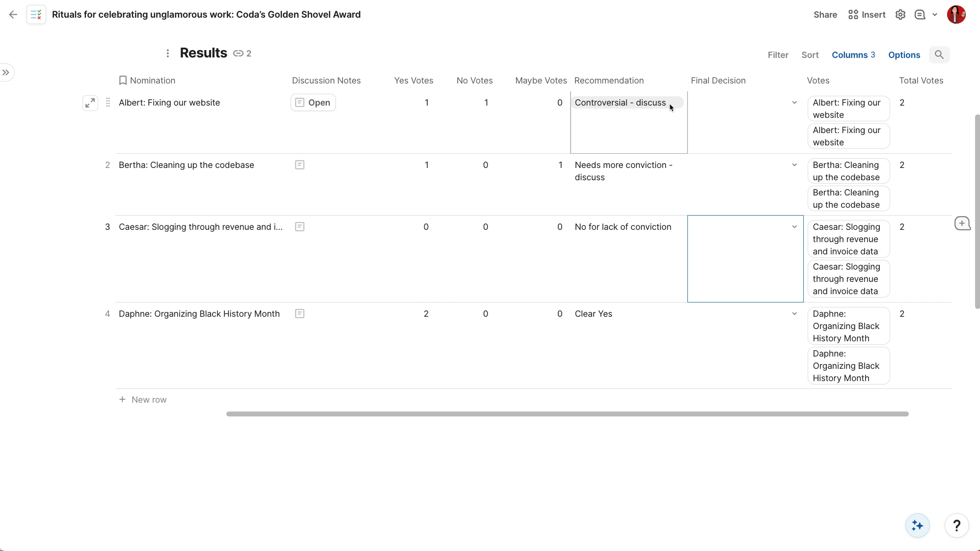
Task: Click the Share button
Action: [x=825, y=15]
